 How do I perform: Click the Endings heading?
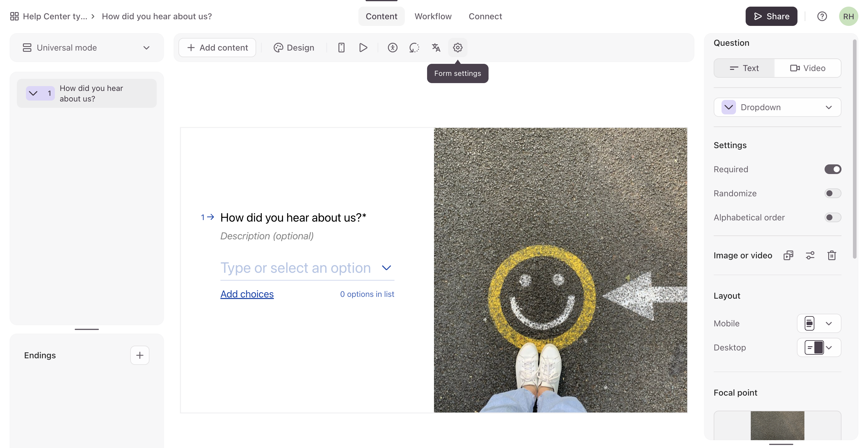tap(40, 355)
